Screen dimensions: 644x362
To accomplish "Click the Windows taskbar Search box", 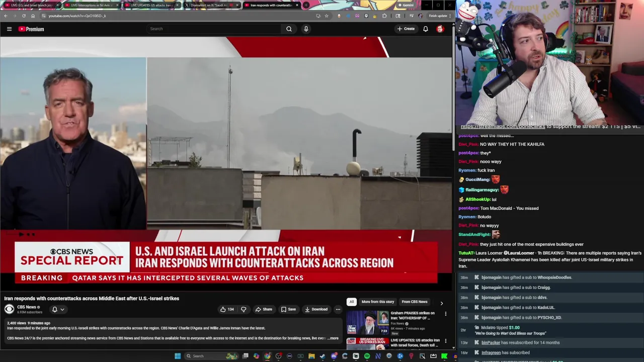I will point(211,356).
